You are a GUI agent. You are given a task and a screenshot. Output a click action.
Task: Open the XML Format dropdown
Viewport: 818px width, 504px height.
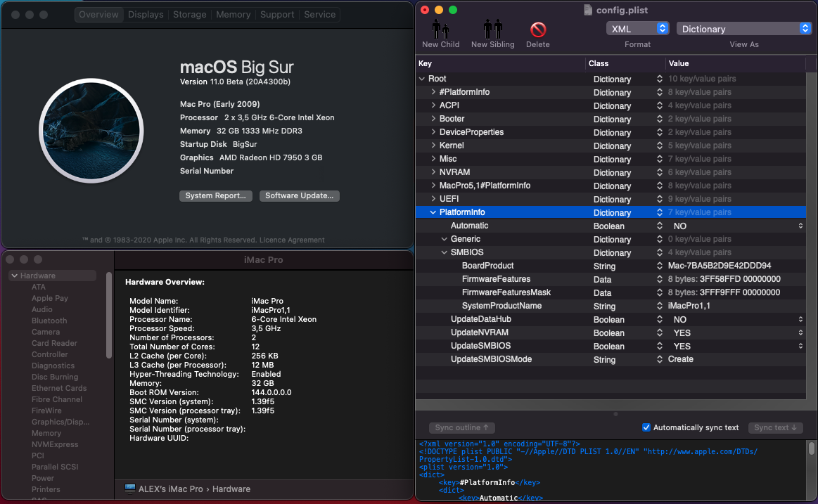[x=637, y=29]
